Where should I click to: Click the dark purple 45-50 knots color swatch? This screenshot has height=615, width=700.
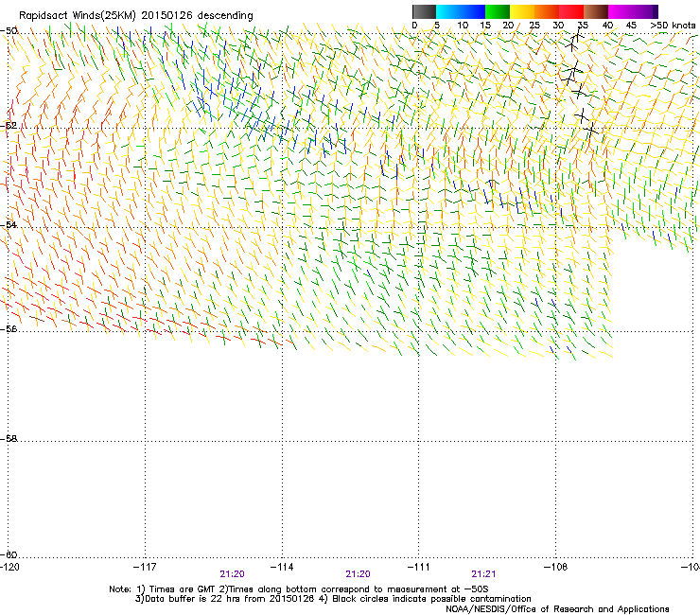click(x=645, y=11)
